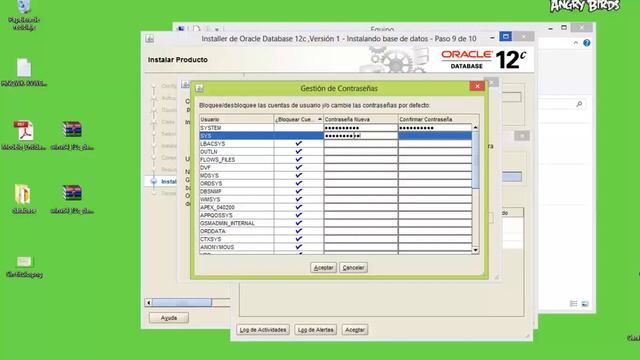Click OUTLN confirm password field
This screenshot has height=360, width=640.
[x=435, y=151]
